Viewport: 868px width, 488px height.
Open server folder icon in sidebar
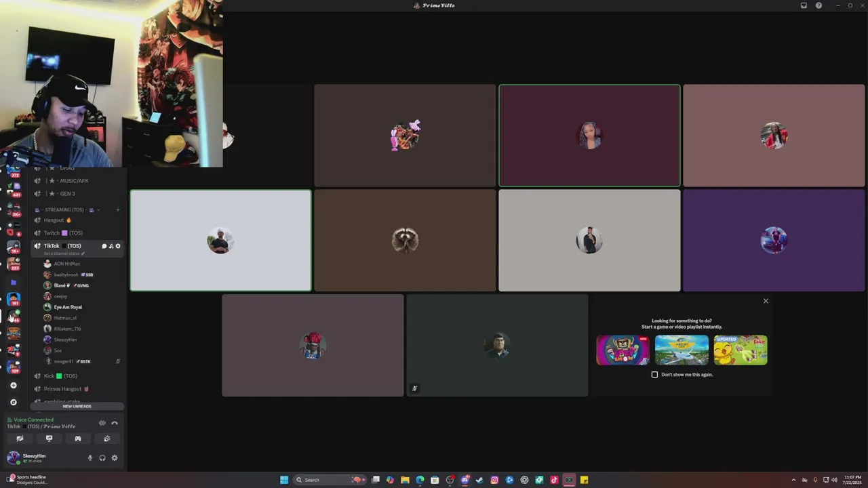pos(13,282)
